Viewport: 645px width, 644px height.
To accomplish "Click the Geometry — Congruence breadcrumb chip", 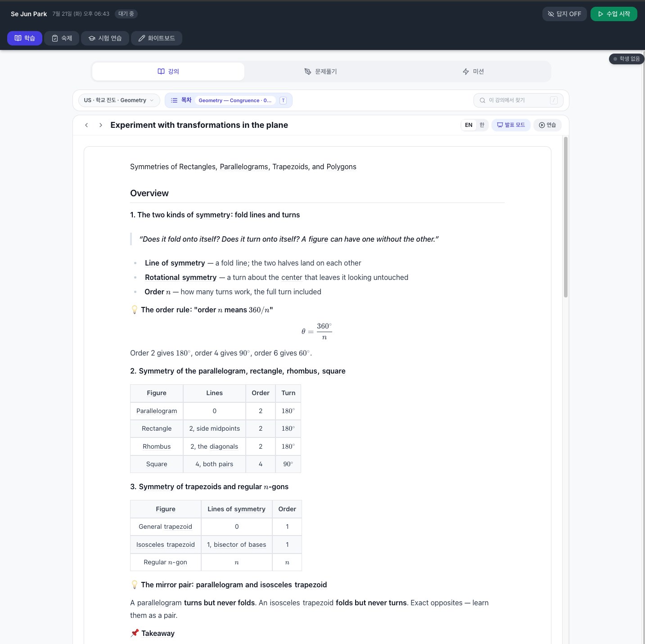I will [235, 100].
